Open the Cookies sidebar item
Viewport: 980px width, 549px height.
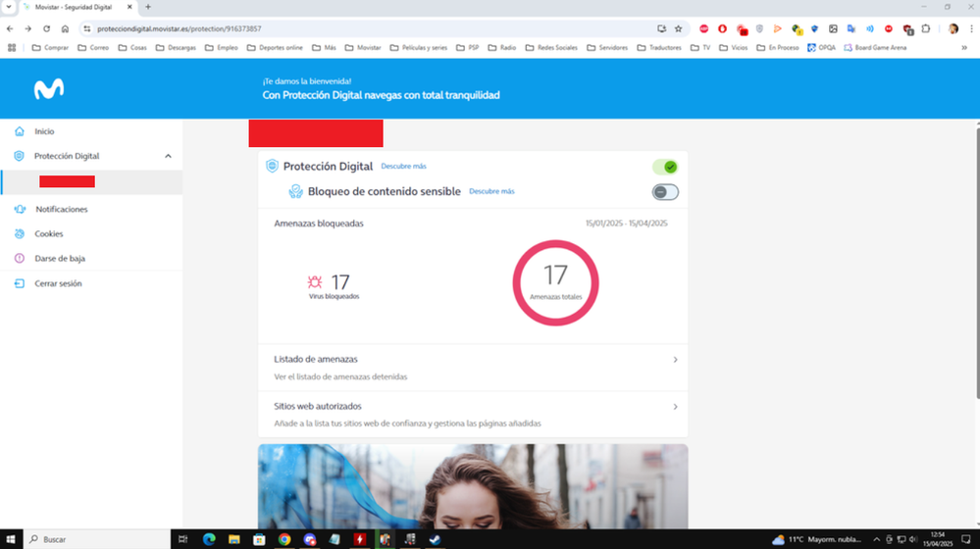point(49,233)
